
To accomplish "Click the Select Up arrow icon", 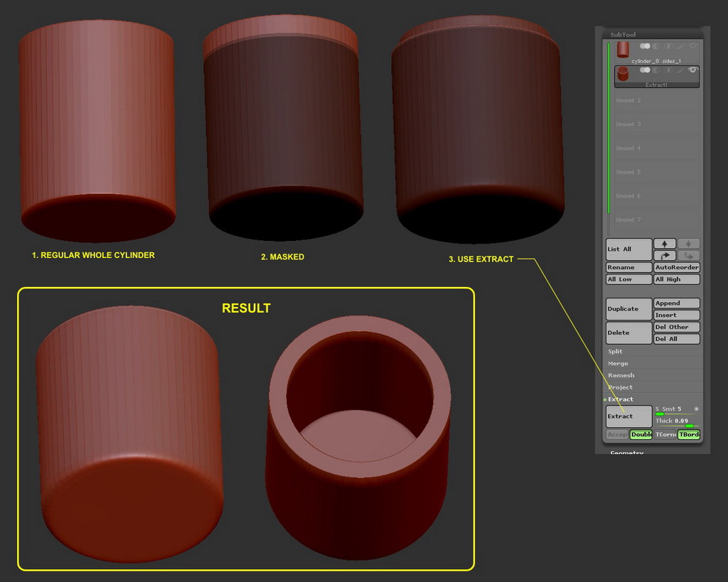I will pyautogui.click(x=665, y=244).
